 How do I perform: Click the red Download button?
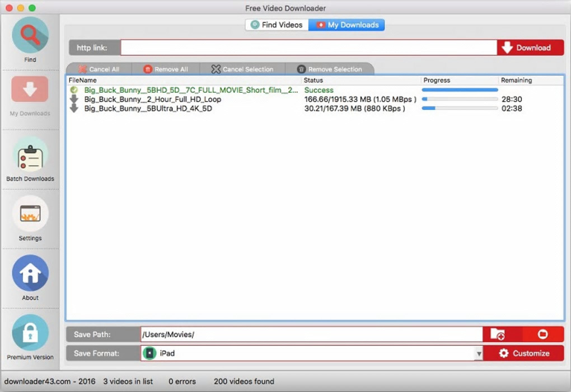coord(530,48)
